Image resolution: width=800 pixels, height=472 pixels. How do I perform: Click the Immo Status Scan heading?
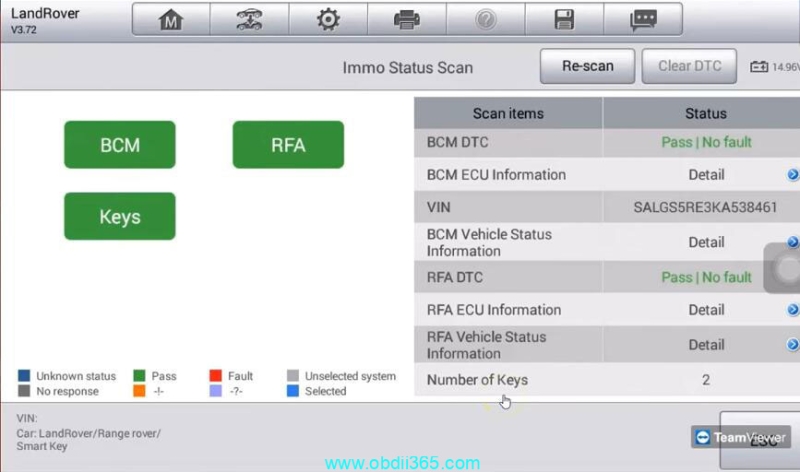408,67
